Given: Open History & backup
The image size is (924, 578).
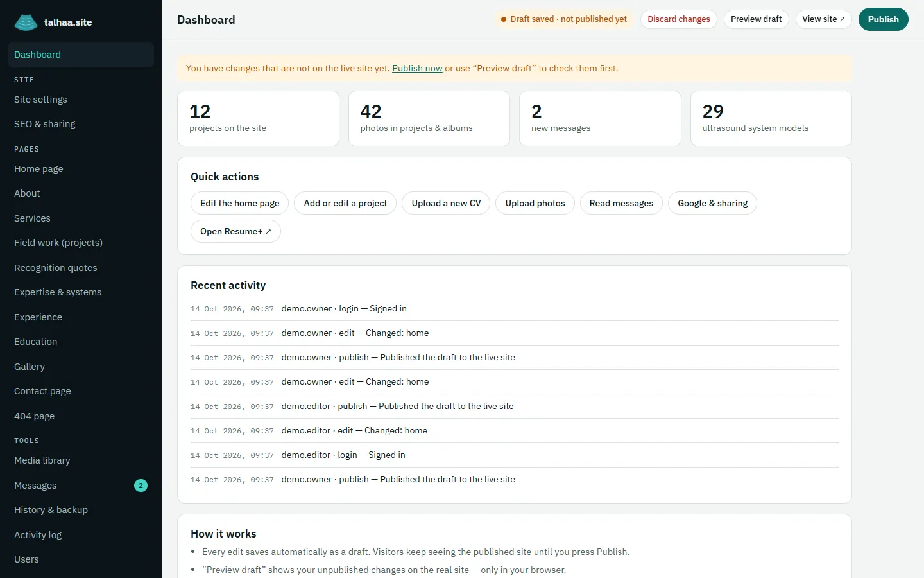Looking at the screenshot, I should pyautogui.click(x=81, y=510).
